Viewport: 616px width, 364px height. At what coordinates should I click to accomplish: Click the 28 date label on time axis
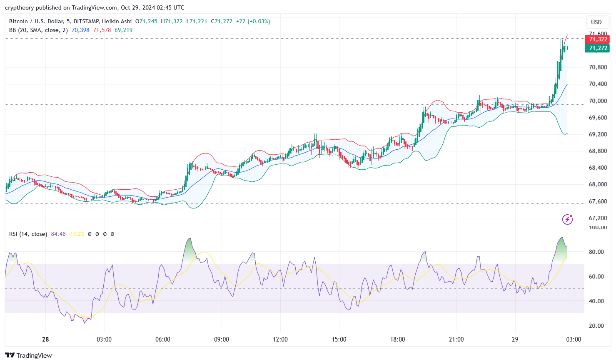(x=45, y=339)
